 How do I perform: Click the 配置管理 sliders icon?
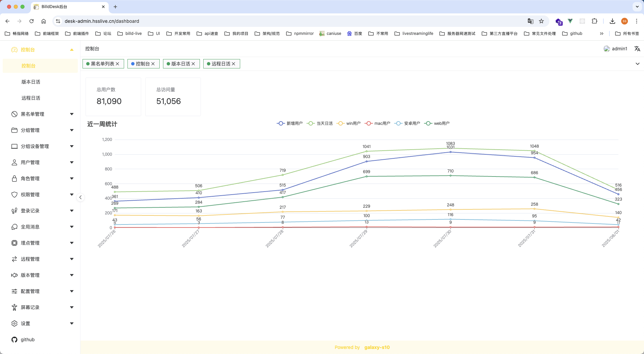click(x=14, y=291)
